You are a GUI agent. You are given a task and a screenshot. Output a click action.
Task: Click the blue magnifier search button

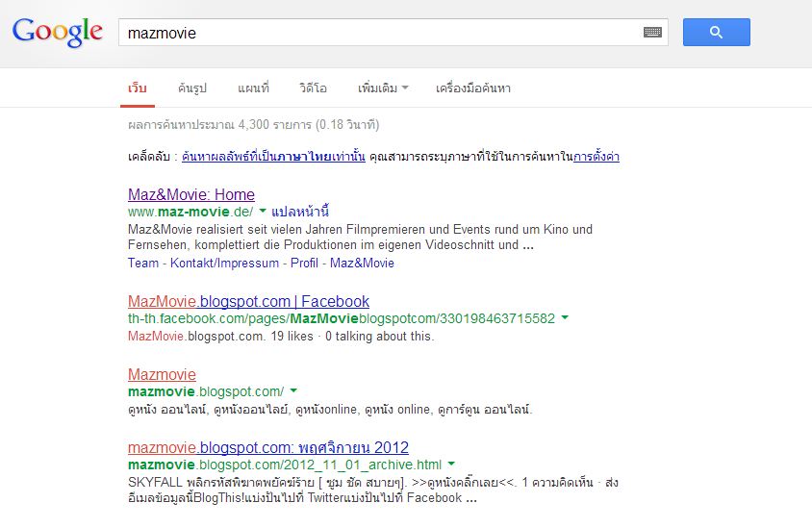[x=716, y=32]
